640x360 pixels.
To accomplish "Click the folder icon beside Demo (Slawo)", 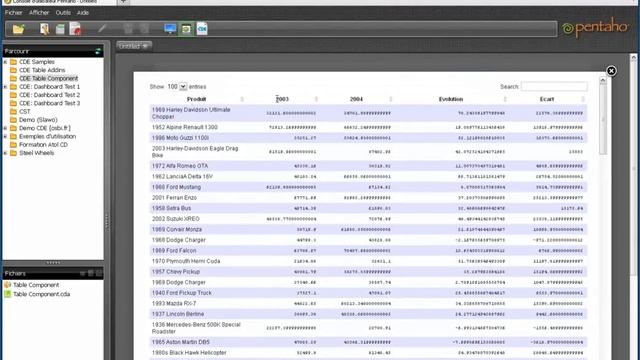I will pyautogui.click(x=13, y=120).
